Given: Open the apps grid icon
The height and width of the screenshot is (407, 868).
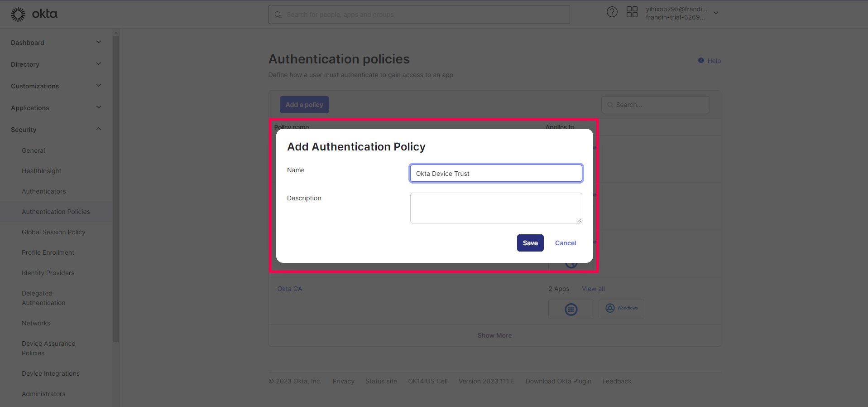Looking at the screenshot, I should (632, 12).
